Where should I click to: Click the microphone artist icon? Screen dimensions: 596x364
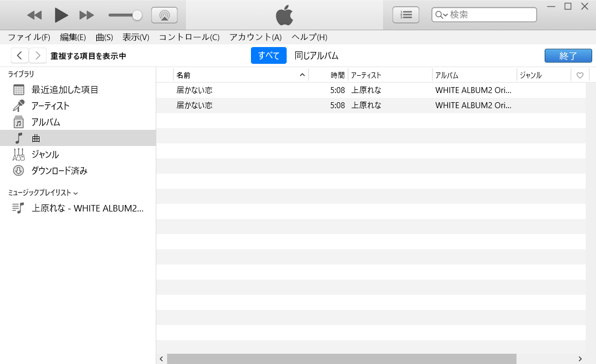18,106
